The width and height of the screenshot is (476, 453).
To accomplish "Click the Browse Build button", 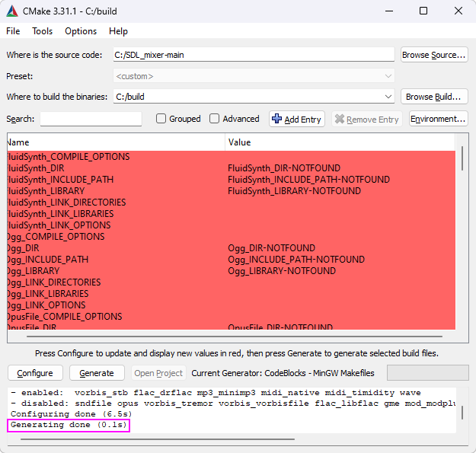I will (x=434, y=97).
